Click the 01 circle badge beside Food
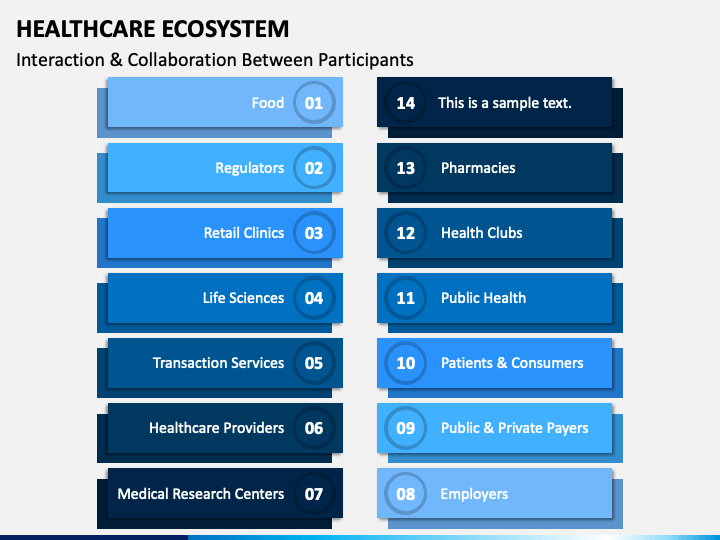Image resolution: width=720 pixels, height=540 pixels. [x=314, y=103]
